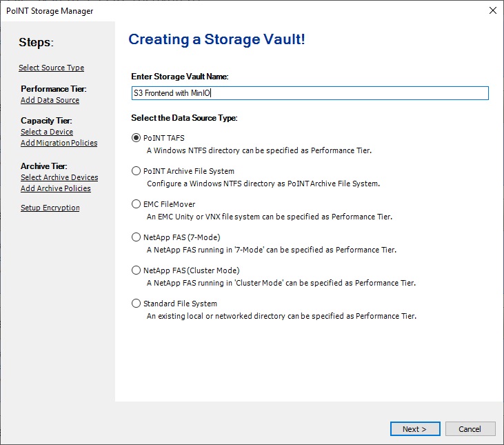Click the 'Archive Tier:' sidebar heading
504x445 pixels.
pos(43,166)
